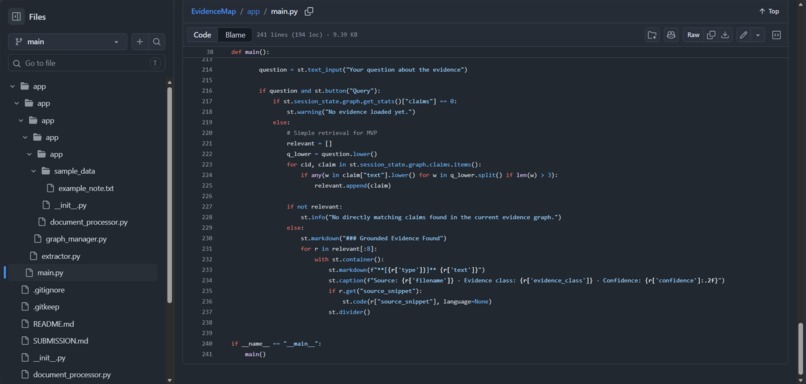The width and height of the screenshot is (806, 384).
Task: Select line number 241
Action: pyautogui.click(x=207, y=354)
